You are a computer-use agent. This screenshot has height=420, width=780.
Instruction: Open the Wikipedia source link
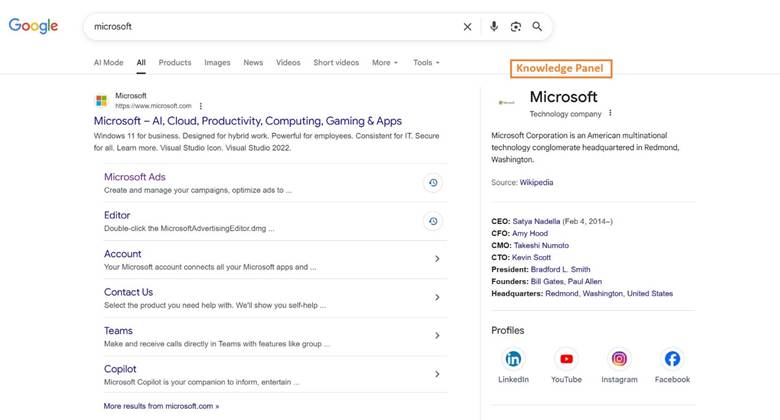[x=536, y=183]
